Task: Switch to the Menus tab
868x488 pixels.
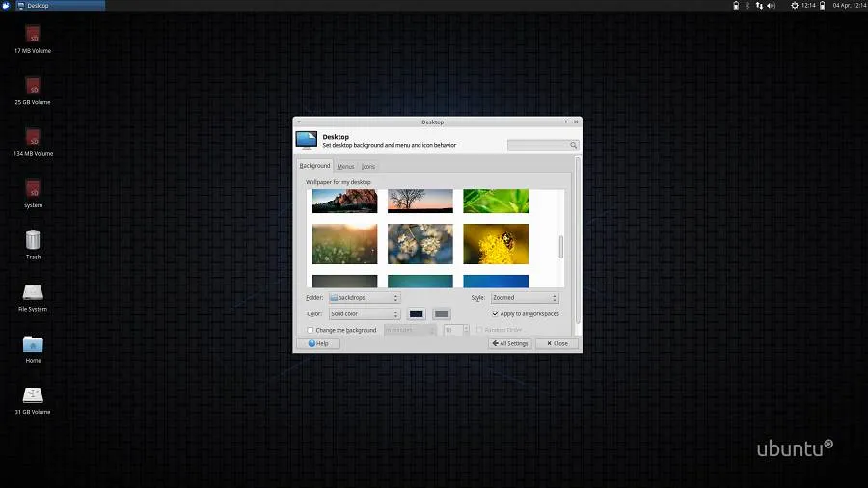Action: tap(345, 166)
